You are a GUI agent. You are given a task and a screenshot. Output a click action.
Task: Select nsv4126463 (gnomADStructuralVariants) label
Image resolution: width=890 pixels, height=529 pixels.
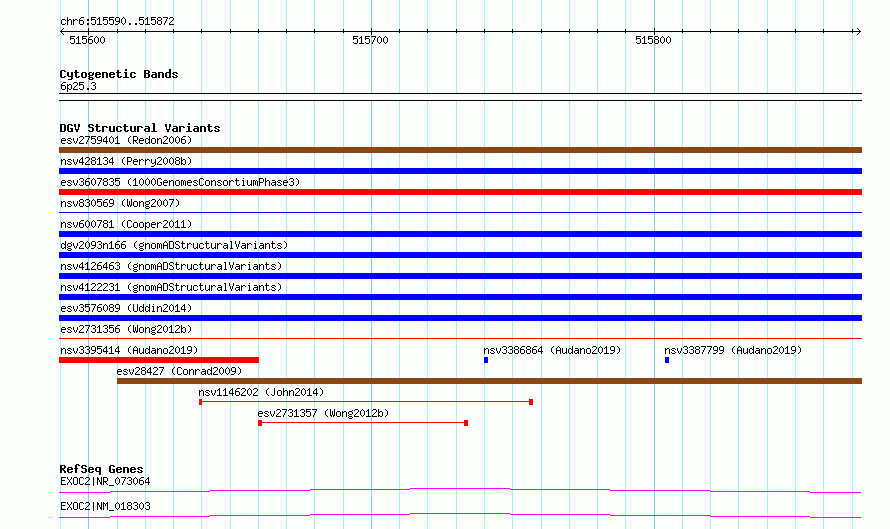[x=171, y=266]
